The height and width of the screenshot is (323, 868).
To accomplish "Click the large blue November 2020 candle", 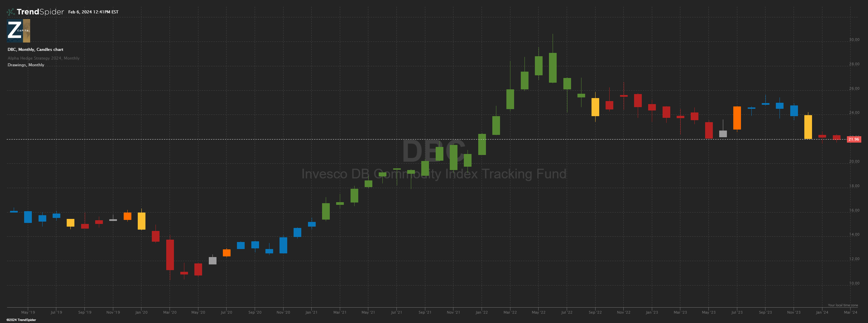I will (x=284, y=245).
